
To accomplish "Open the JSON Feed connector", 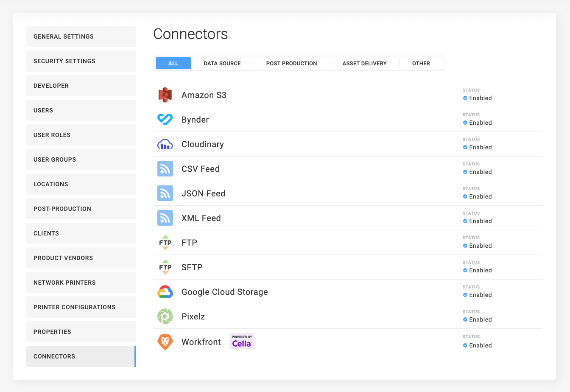I will (x=203, y=193).
